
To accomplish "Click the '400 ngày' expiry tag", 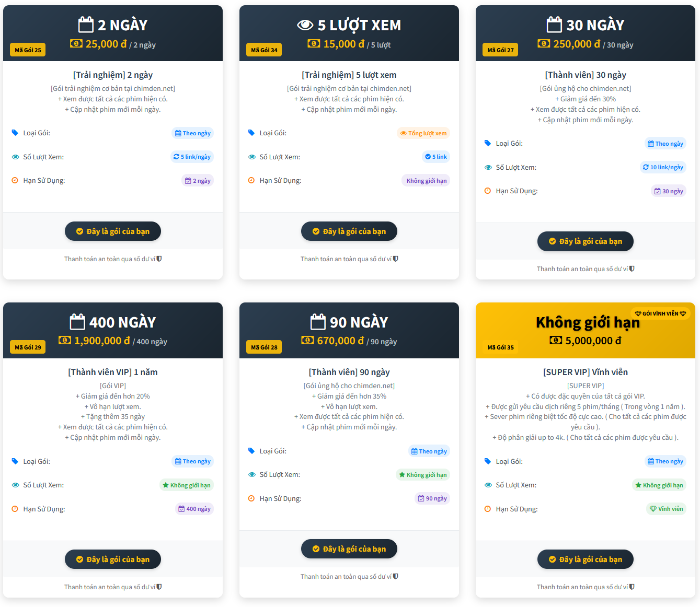I will [x=194, y=509].
